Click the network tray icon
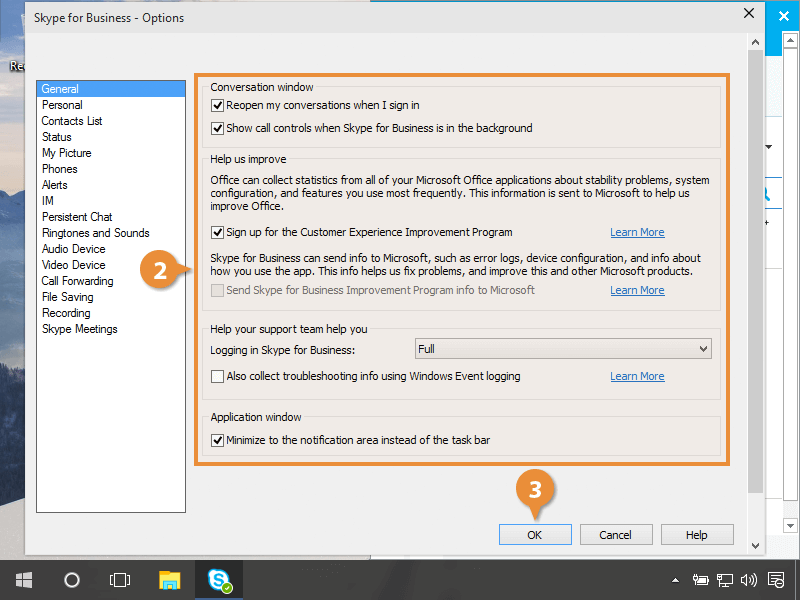 pos(725,580)
